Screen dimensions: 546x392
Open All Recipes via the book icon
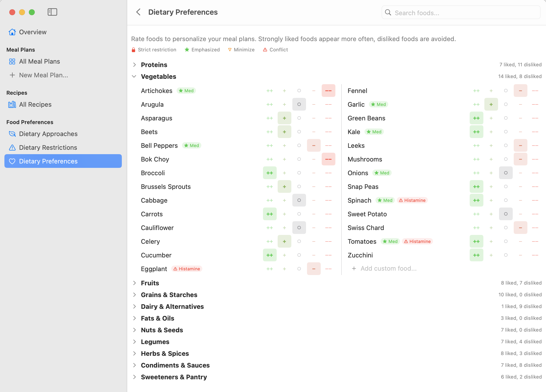pos(12,104)
